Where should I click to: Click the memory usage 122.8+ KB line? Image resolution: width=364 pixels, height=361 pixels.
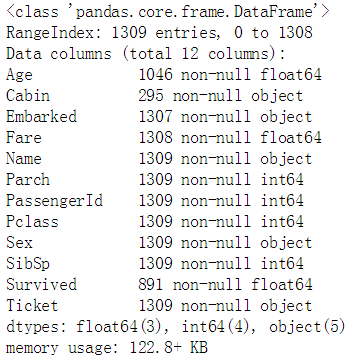pyautogui.click(x=107, y=348)
